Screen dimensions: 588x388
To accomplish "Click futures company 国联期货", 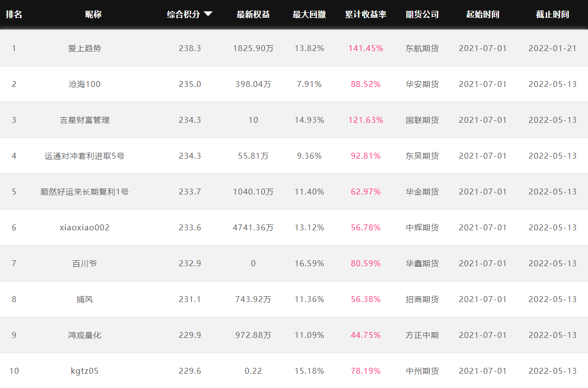I will (422, 120).
